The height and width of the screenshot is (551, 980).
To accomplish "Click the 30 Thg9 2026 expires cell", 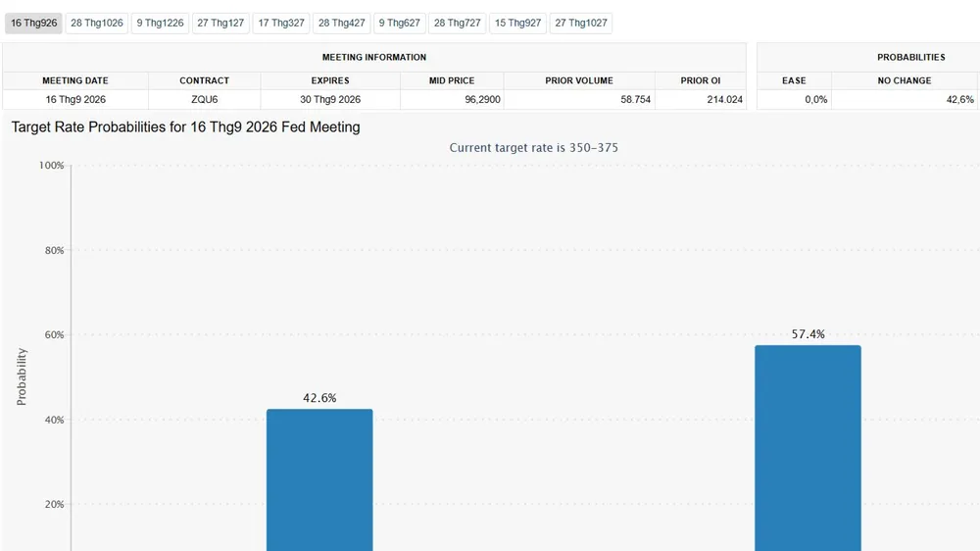I will (x=330, y=99).
